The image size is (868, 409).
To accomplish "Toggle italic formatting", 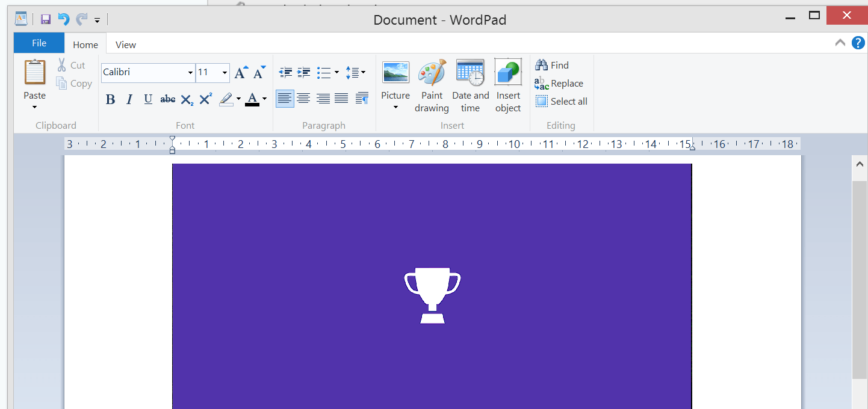I will pos(129,99).
